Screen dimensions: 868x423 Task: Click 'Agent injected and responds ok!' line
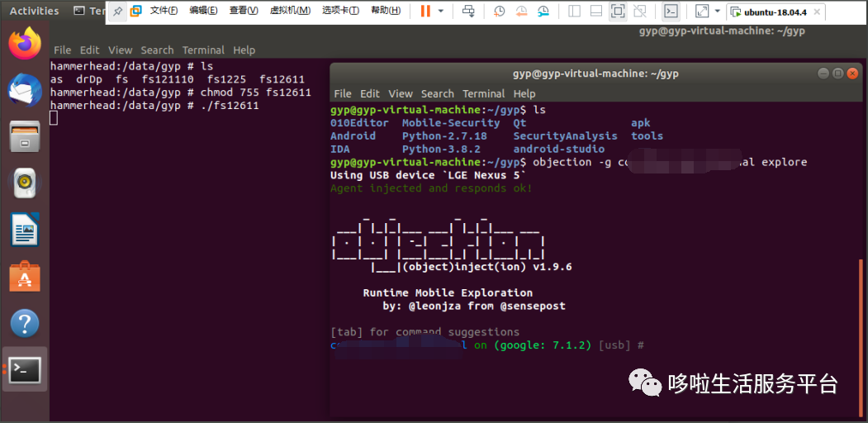[x=431, y=188]
